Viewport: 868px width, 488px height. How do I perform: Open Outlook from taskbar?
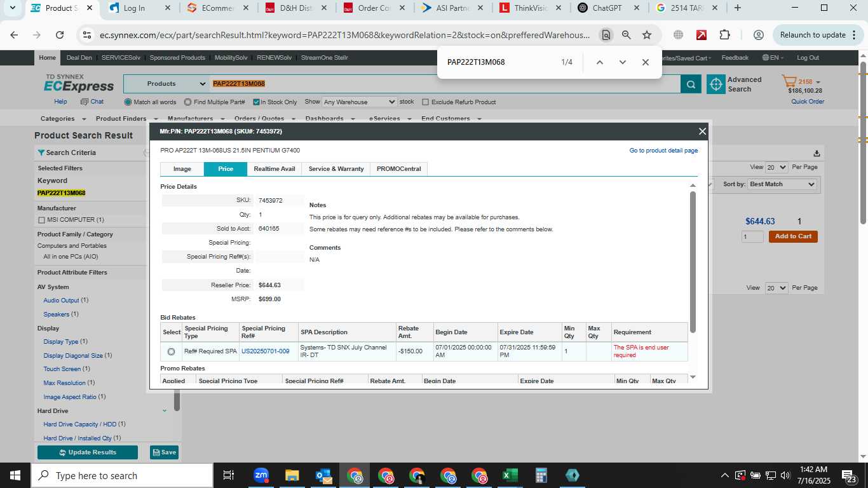(x=323, y=475)
